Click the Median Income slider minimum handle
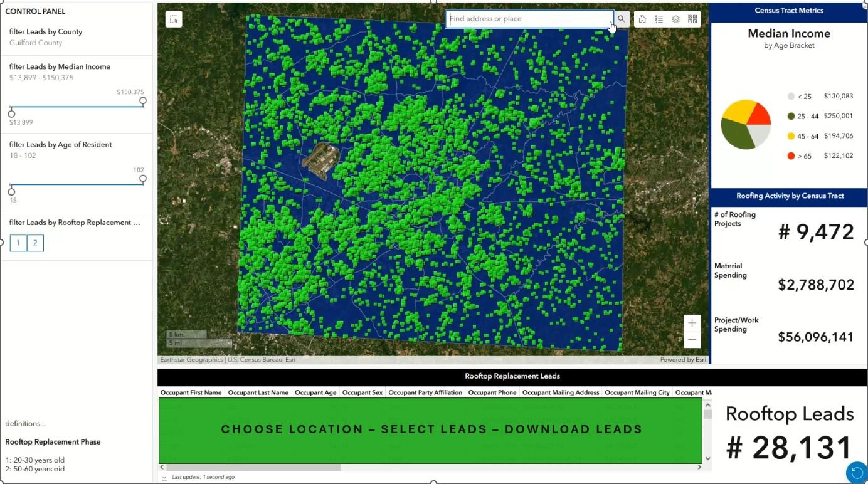The width and height of the screenshot is (868, 484). pos(11,113)
